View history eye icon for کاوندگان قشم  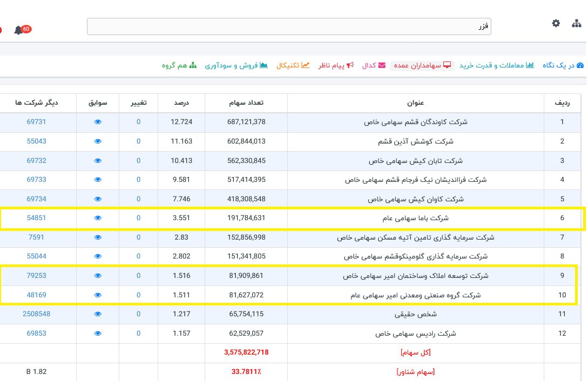(98, 122)
